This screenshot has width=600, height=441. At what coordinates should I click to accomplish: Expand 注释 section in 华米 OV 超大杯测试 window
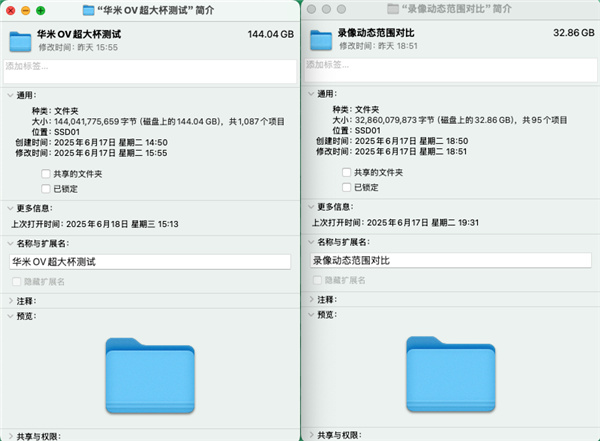pyautogui.click(x=11, y=301)
